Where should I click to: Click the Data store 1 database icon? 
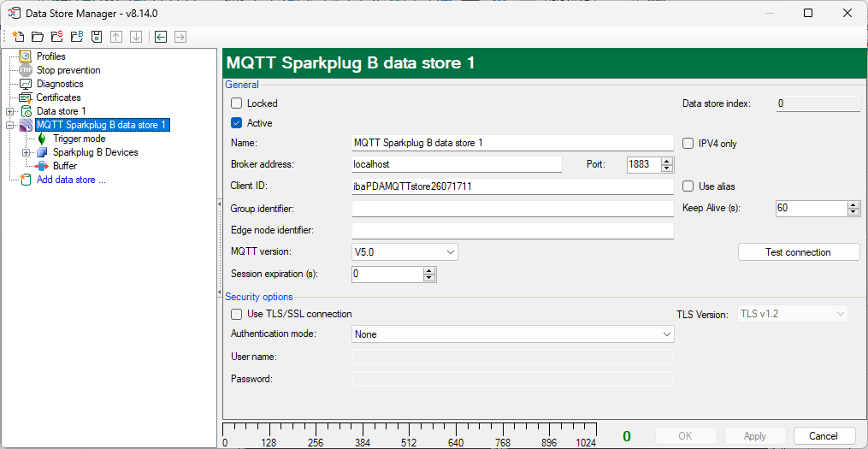click(26, 111)
